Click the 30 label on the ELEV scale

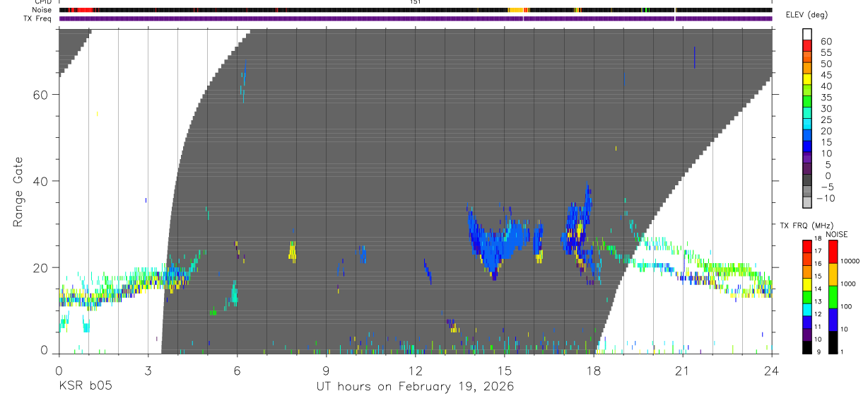point(826,109)
